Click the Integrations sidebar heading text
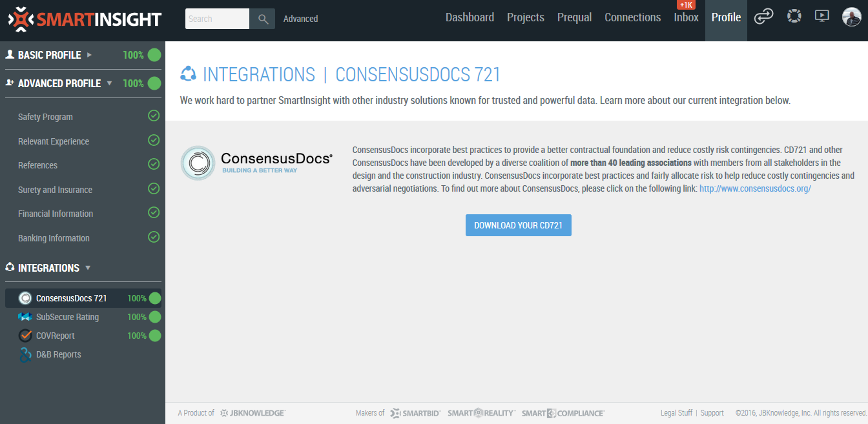This screenshot has height=424, width=868. coord(48,268)
